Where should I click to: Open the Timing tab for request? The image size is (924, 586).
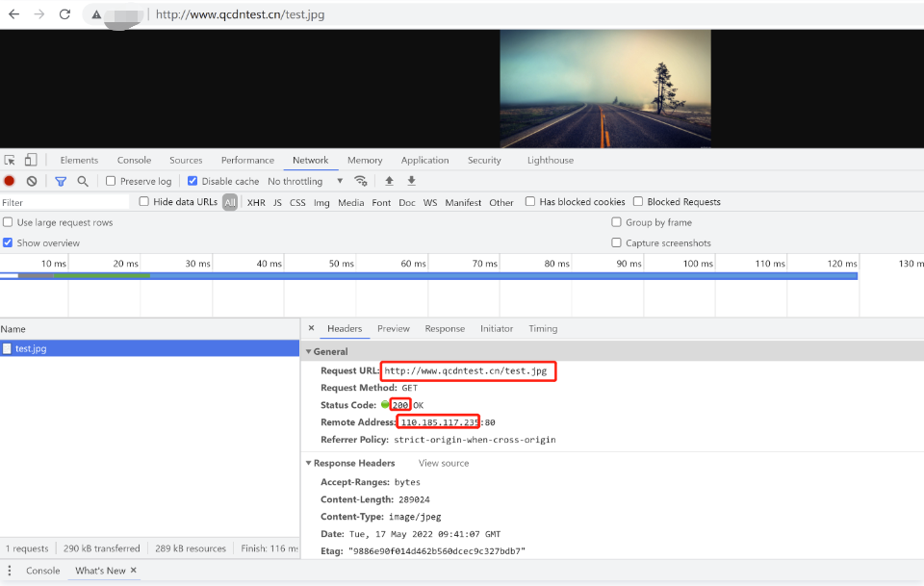pyautogui.click(x=543, y=329)
